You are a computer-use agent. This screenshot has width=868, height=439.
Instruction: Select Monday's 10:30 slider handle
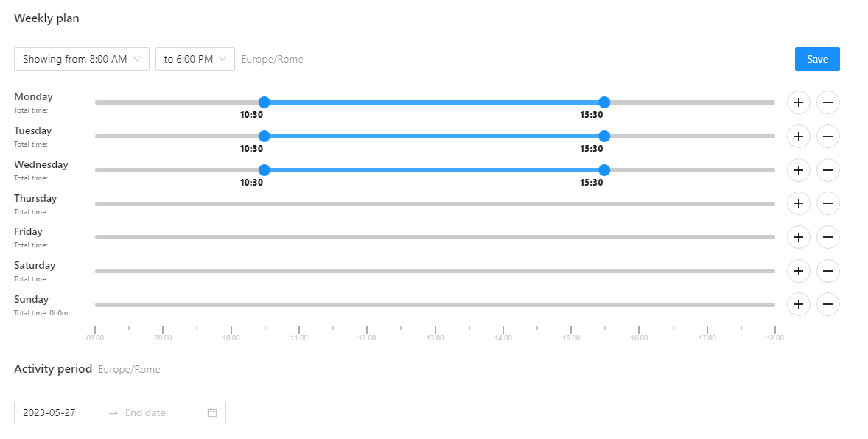pos(265,102)
